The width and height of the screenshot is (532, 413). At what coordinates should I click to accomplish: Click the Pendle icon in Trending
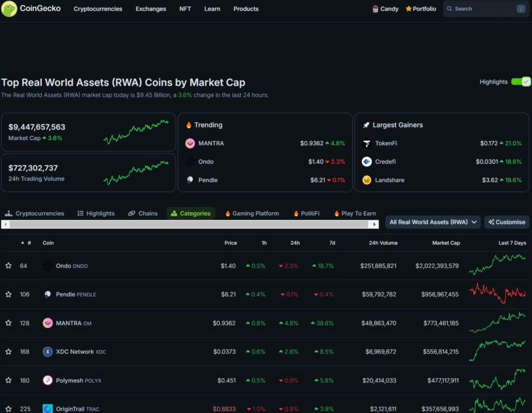coord(190,180)
